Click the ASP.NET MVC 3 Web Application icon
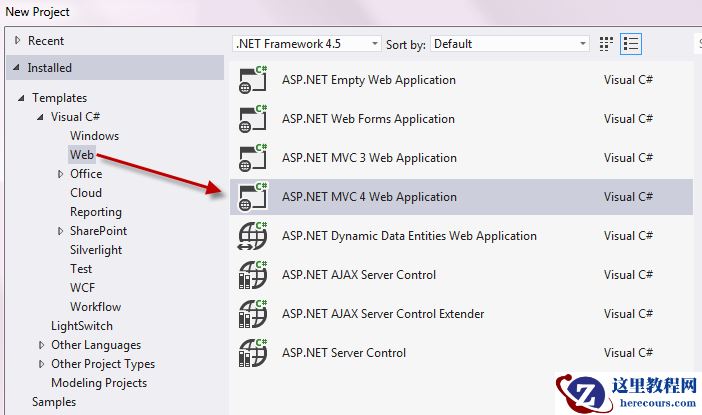The image size is (702, 415). tap(253, 158)
